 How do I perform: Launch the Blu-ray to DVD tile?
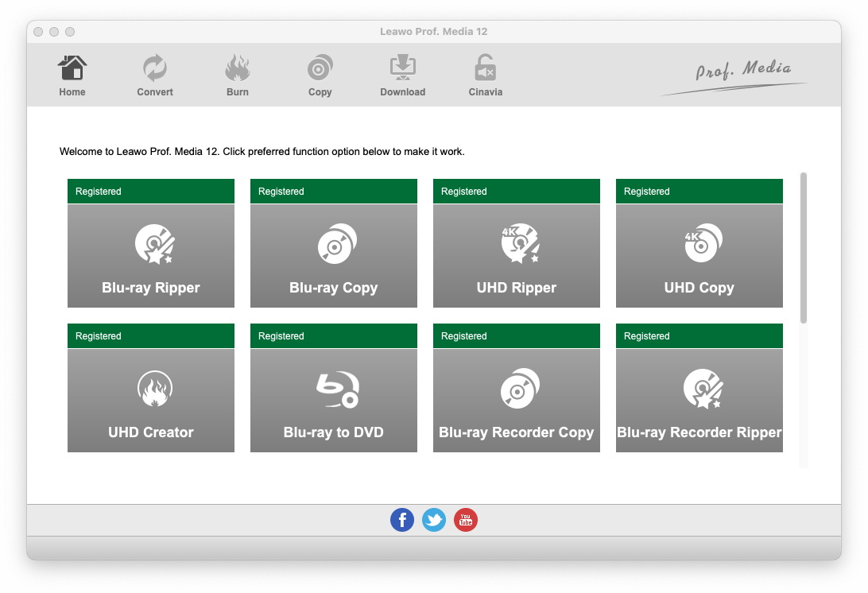(x=334, y=401)
